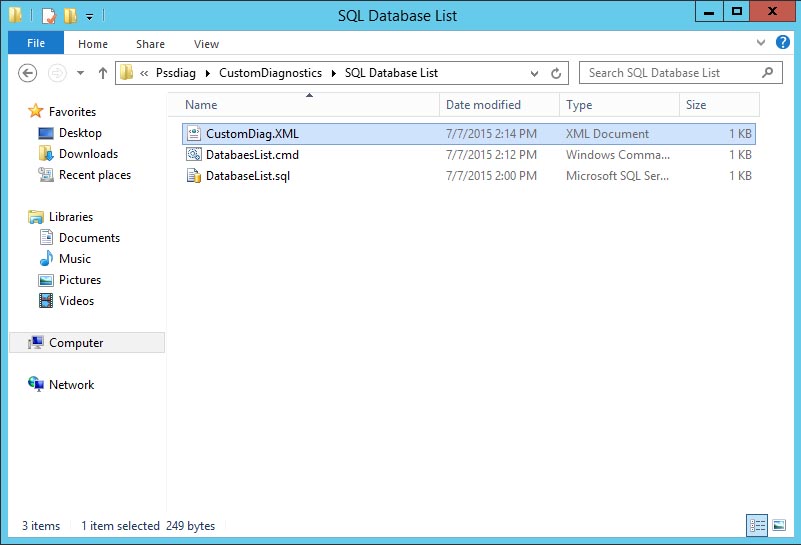
Task: Click the Forward arrow button
Action: coord(57,73)
